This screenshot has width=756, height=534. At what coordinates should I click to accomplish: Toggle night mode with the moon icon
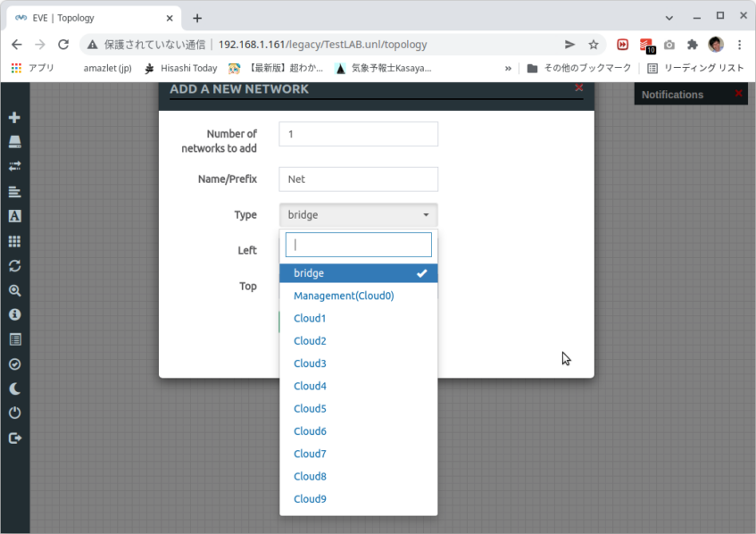[14, 388]
